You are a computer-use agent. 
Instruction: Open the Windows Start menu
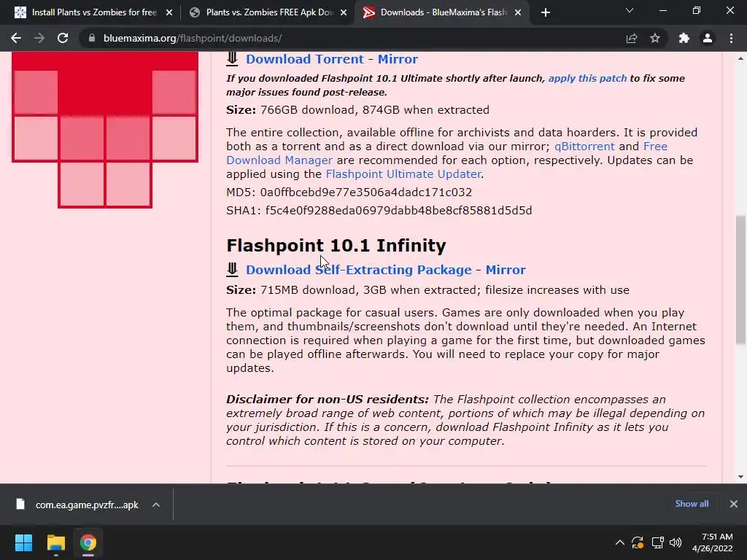(x=23, y=542)
